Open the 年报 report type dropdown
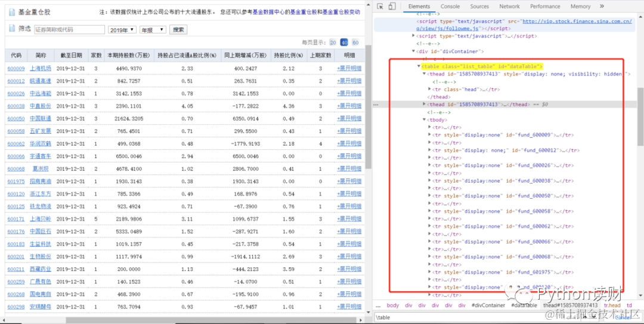This screenshot has height=324, width=644. (153, 30)
